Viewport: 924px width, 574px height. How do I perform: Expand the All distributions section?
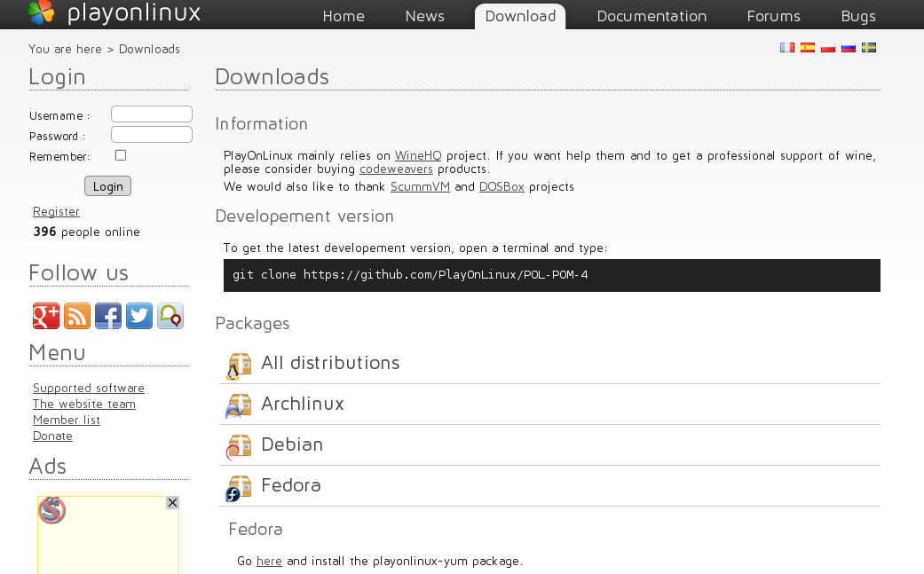pyautogui.click(x=330, y=363)
